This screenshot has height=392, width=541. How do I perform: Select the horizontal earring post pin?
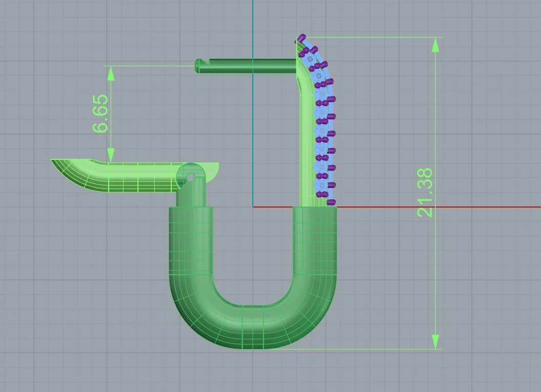[246, 66]
